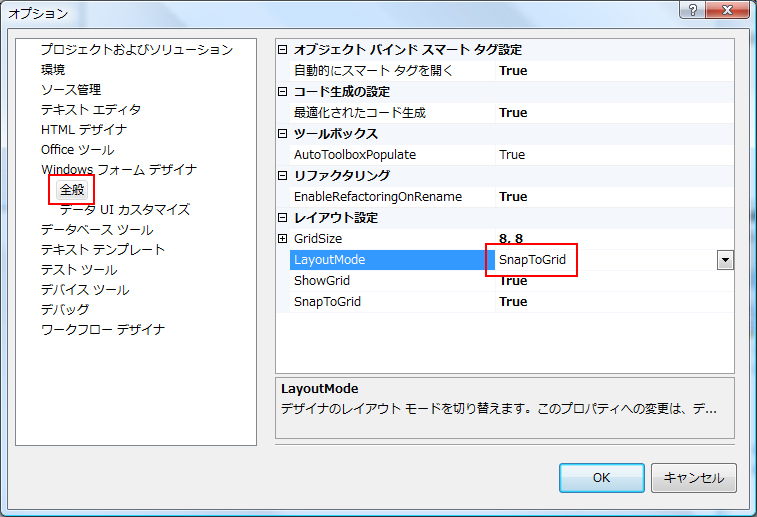The height and width of the screenshot is (517, 757).
Task: Select the ShowGrid property row
Action: tap(322, 281)
